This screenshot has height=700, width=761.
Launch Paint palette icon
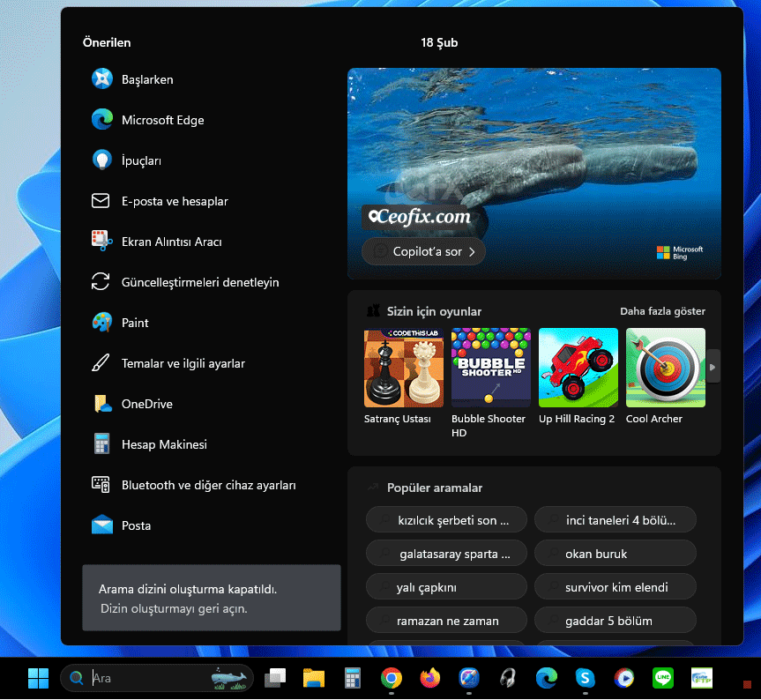coord(102,322)
